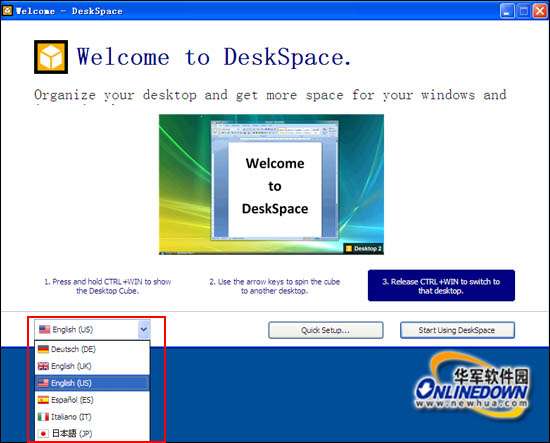Image resolution: width=550 pixels, height=443 pixels.
Task: Click the Welcome to DeskSpace preview image
Action: point(271,184)
